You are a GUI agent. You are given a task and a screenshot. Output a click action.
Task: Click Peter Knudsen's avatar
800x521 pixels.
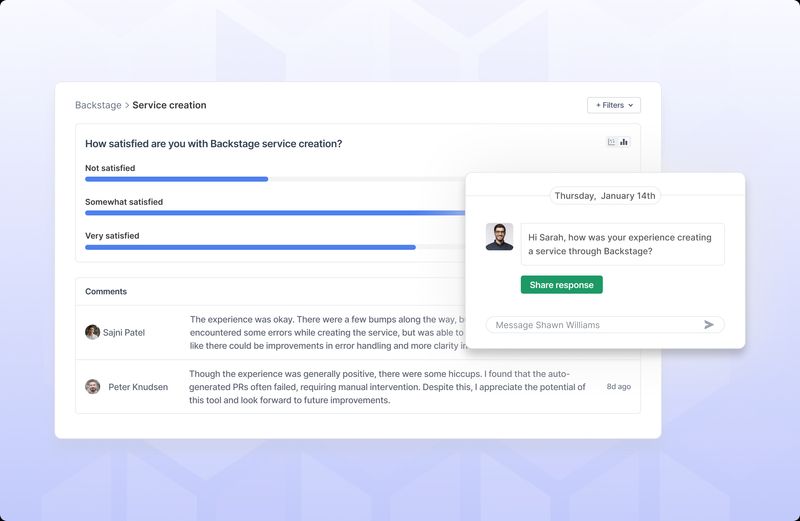coord(92,387)
